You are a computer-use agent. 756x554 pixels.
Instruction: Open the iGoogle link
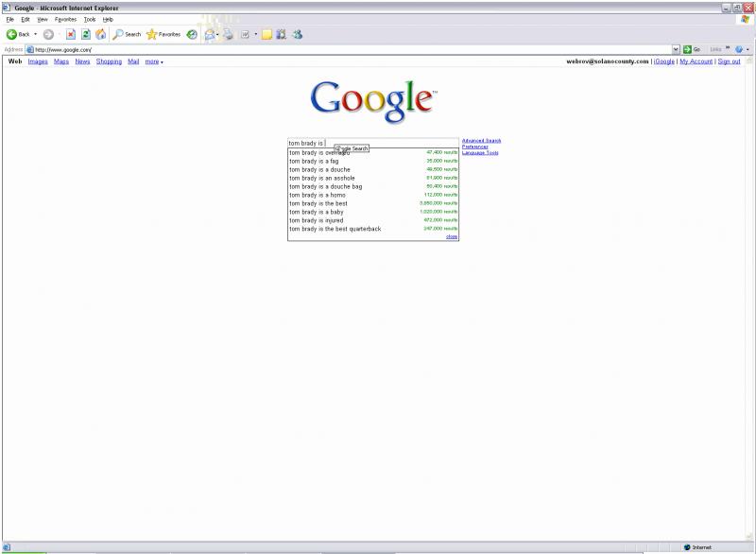[x=664, y=61]
